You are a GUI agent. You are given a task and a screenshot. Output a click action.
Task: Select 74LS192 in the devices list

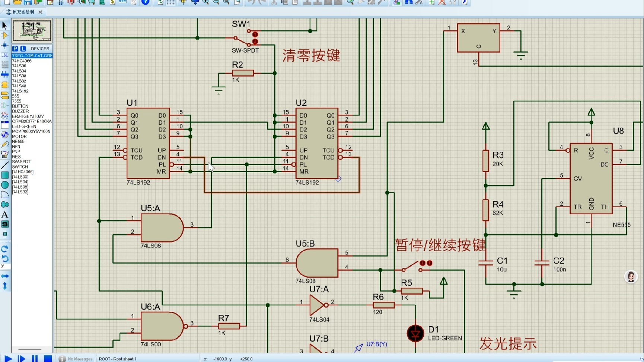[x=20, y=91]
